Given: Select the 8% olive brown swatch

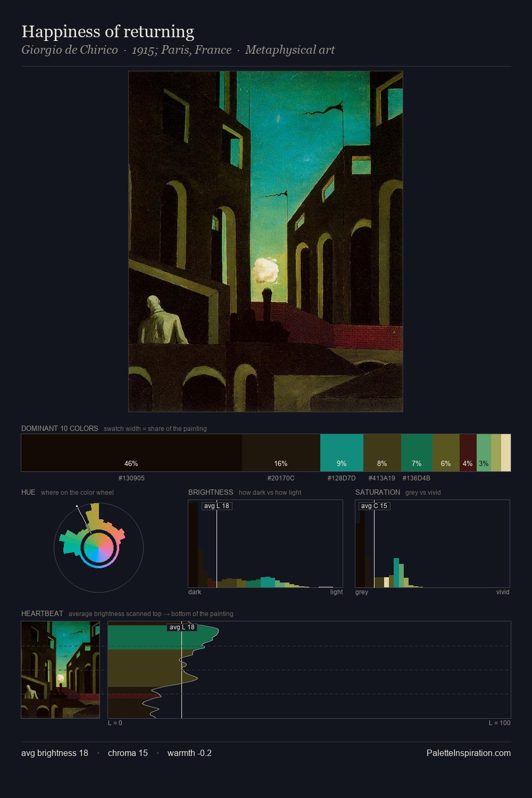Looking at the screenshot, I should [382, 453].
